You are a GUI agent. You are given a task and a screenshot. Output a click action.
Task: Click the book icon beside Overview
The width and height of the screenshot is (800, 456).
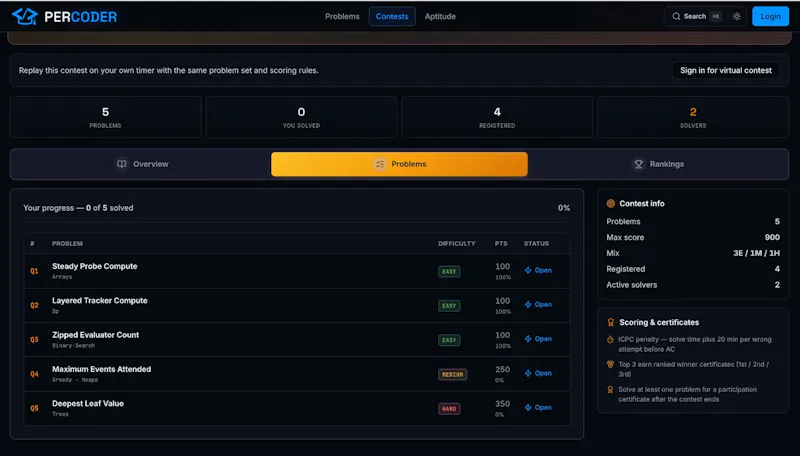point(121,164)
